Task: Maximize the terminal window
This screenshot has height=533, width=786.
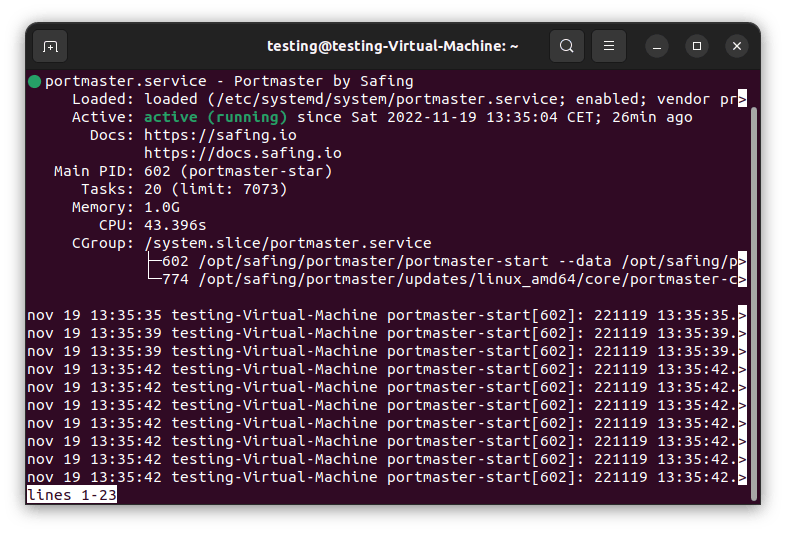Action: (x=697, y=47)
